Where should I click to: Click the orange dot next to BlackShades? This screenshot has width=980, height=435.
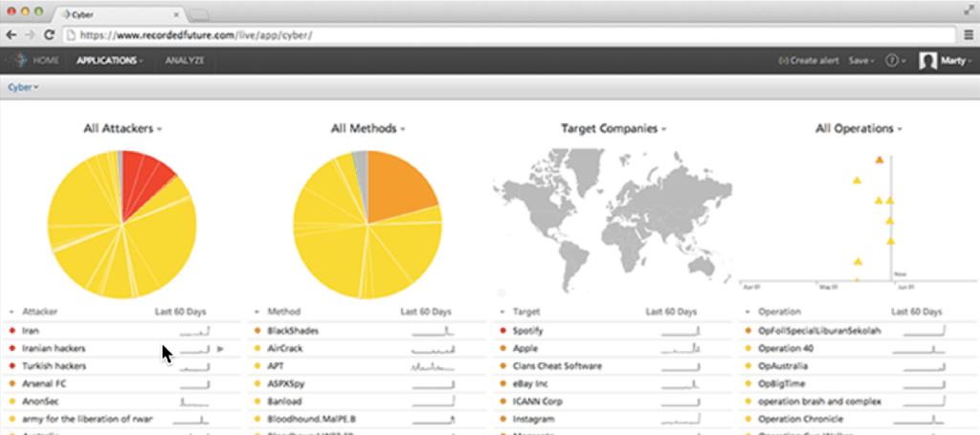tap(258, 331)
